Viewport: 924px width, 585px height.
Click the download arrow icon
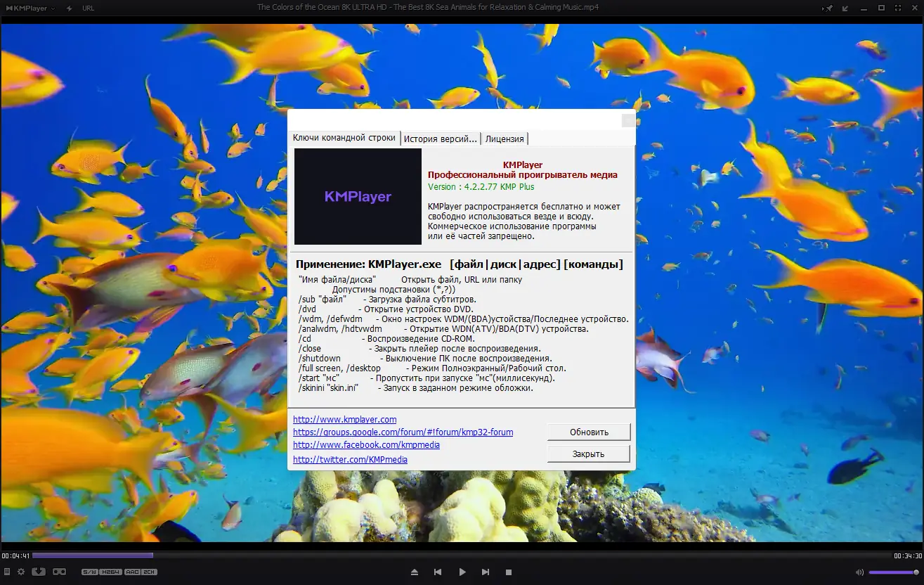pos(39,572)
